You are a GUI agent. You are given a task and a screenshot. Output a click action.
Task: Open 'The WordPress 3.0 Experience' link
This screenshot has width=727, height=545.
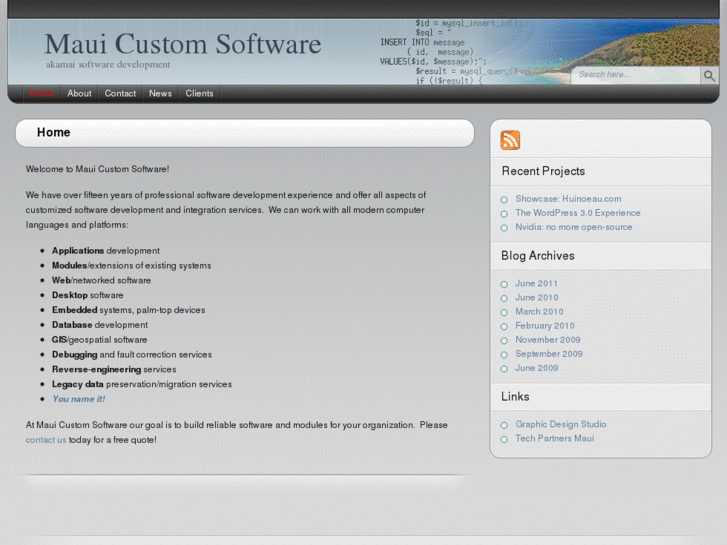tap(577, 213)
